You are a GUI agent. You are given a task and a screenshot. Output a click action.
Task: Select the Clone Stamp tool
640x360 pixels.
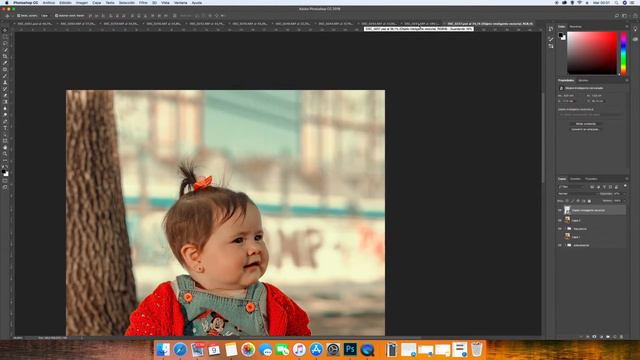[5, 82]
